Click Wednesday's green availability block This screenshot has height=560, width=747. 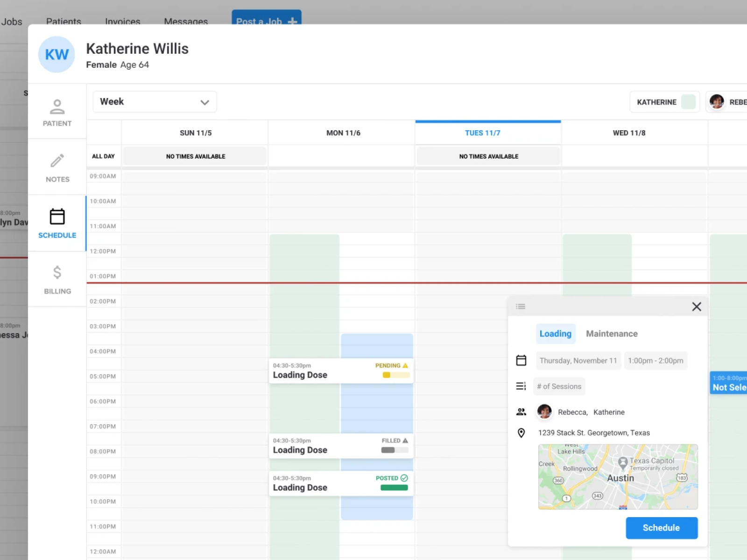pyautogui.click(x=597, y=265)
